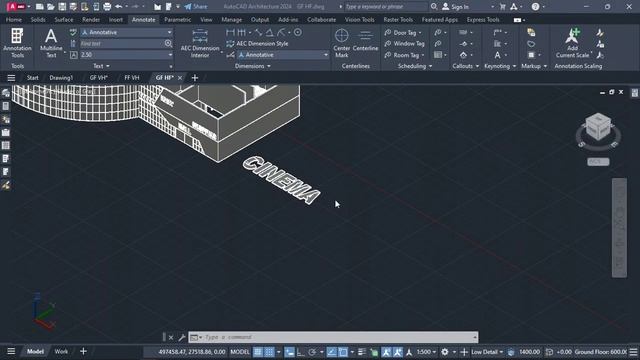Start the Multiline Text tool
Screen dimensions: 640x360
point(51,43)
